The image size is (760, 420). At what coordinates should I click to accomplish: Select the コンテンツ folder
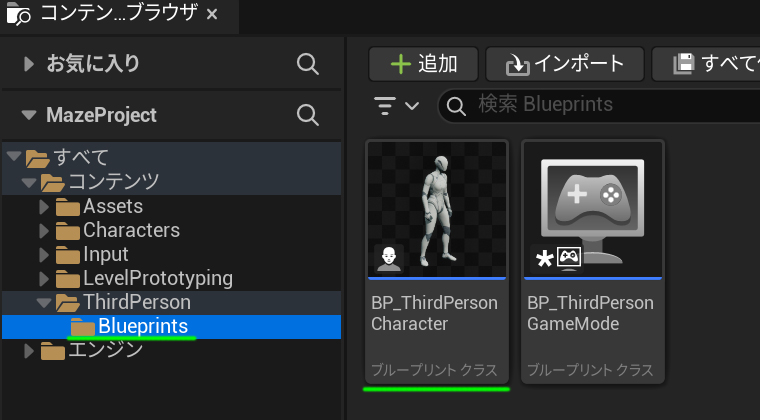tap(172, 182)
